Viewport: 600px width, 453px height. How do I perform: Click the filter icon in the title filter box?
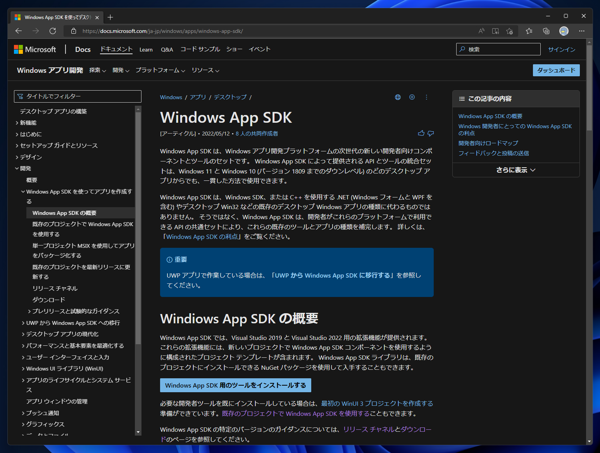20,96
